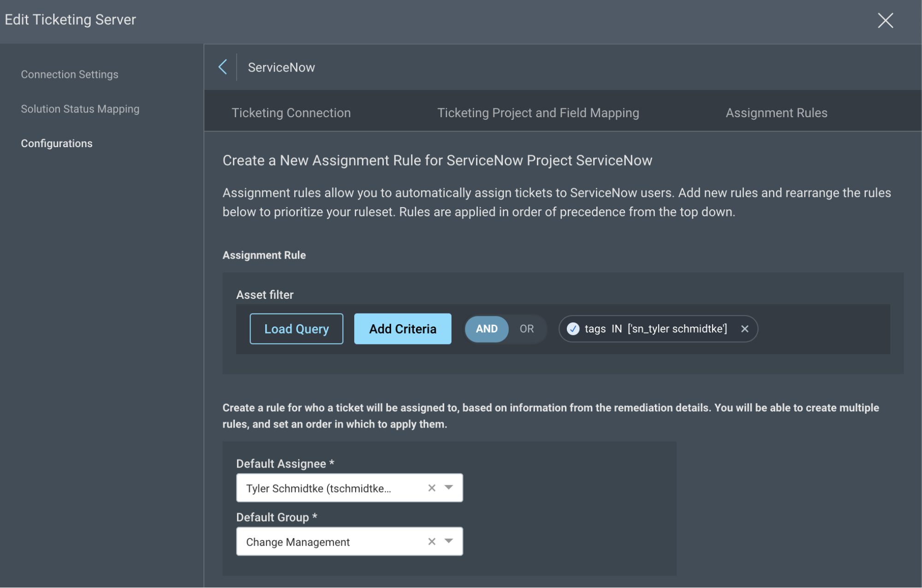Clear the Change Management group selection

pos(432,541)
